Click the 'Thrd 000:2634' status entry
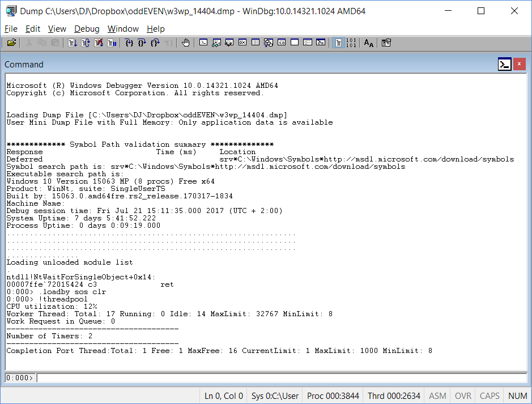532x404 pixels. pyautogui.click(x=394, y=396)
